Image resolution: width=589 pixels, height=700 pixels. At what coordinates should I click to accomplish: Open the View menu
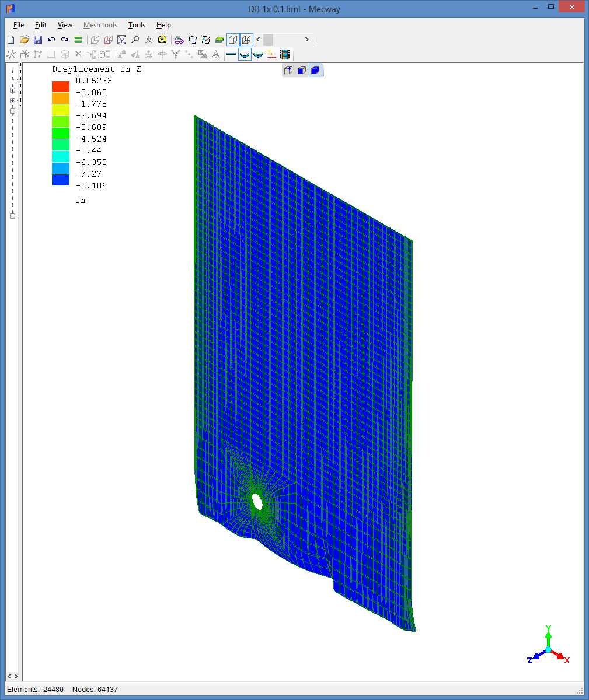click(65, 25)
